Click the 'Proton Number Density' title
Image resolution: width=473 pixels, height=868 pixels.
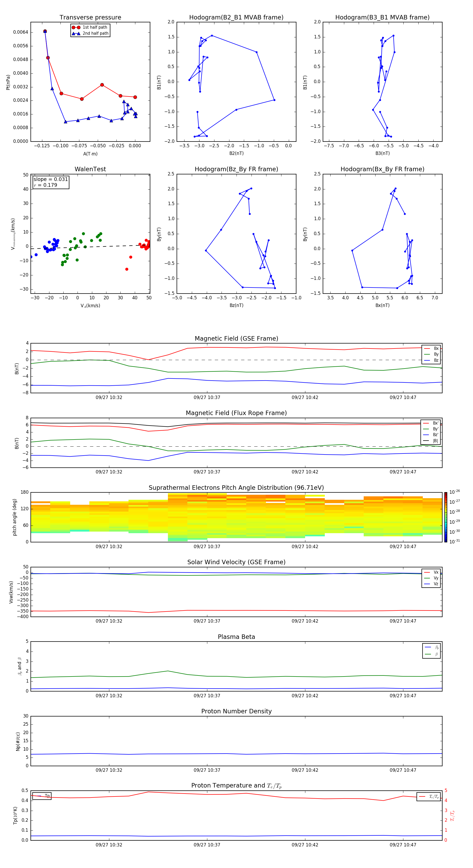point(236,711)
